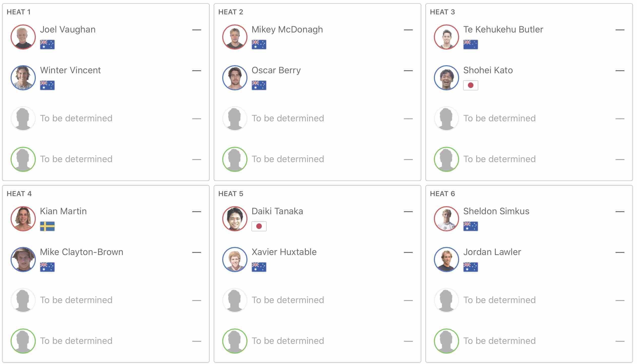Click Shohei Kato's score dash
637x364 pixels.
620,71
